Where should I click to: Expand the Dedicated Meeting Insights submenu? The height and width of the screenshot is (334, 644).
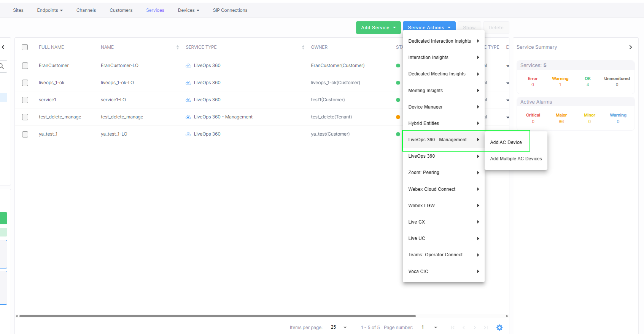tap(444, 74)
